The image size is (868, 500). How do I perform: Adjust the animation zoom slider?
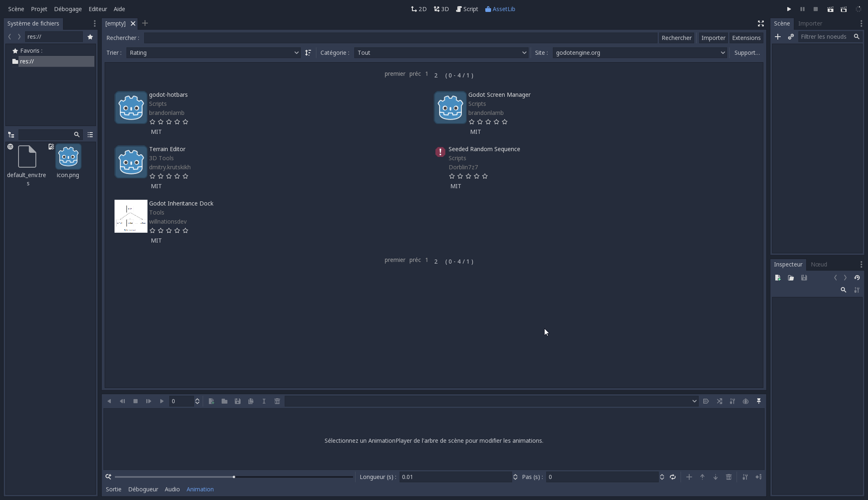coord(234,477)
